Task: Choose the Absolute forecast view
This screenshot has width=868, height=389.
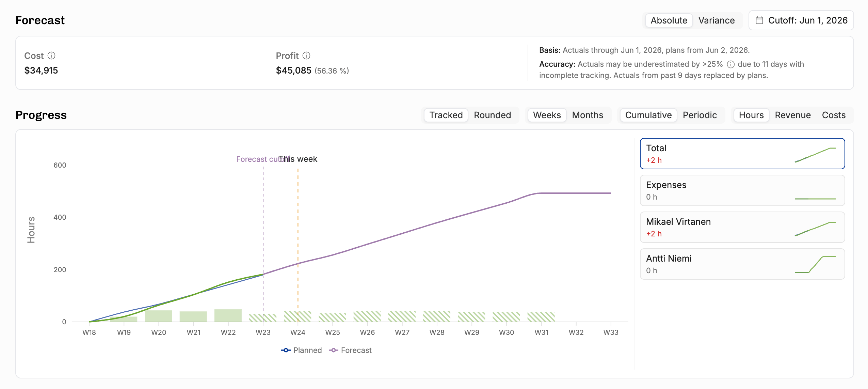Action: pos(669,20)
